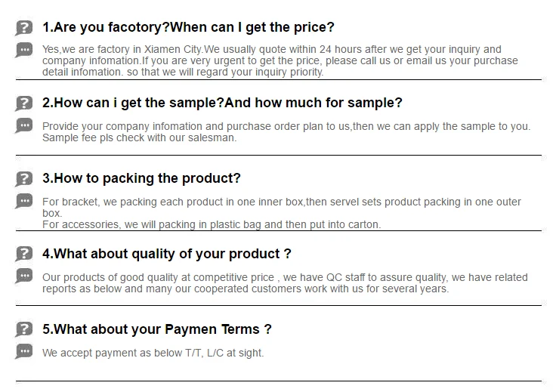The height and width of the screenshot is (392, 556).
Task: Click the question mark icon beside packing question
Action: (24, 179)
